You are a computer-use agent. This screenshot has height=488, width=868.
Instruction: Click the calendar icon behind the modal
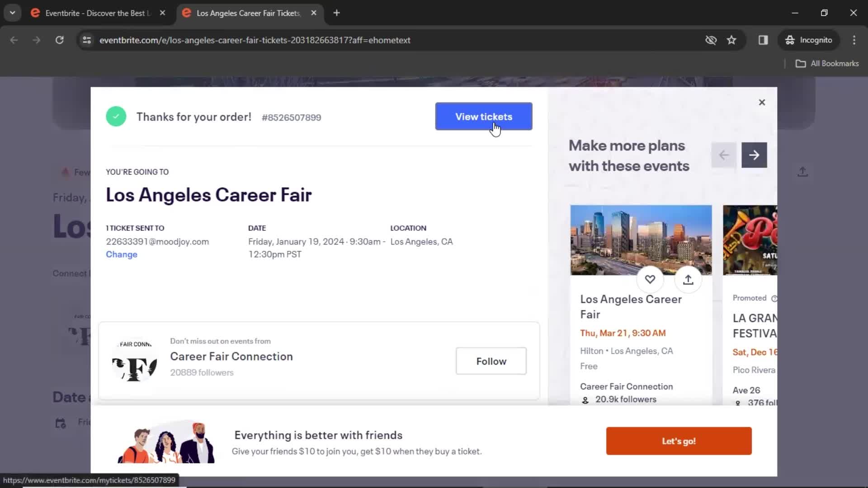[x=61, y=423]
